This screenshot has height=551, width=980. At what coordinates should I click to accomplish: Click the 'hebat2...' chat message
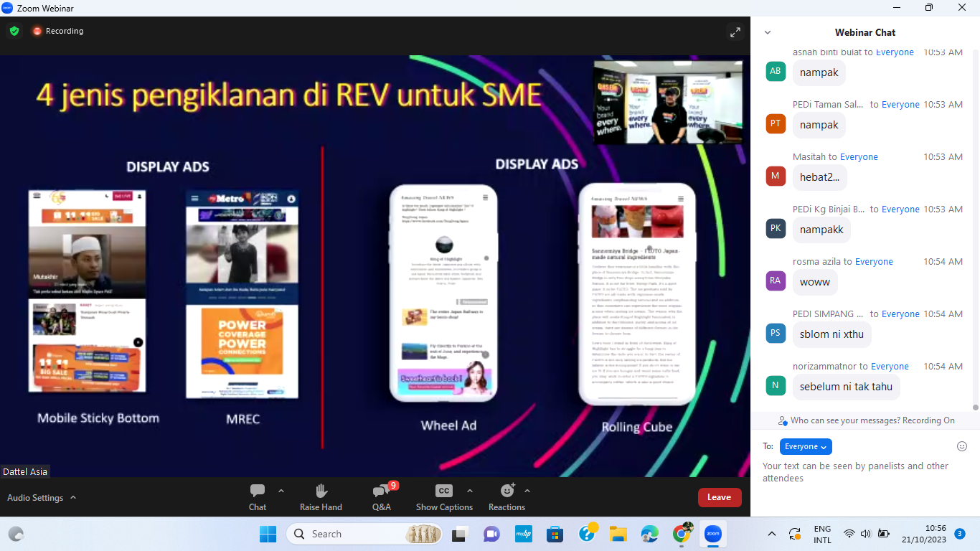click(x=819, y=177)
